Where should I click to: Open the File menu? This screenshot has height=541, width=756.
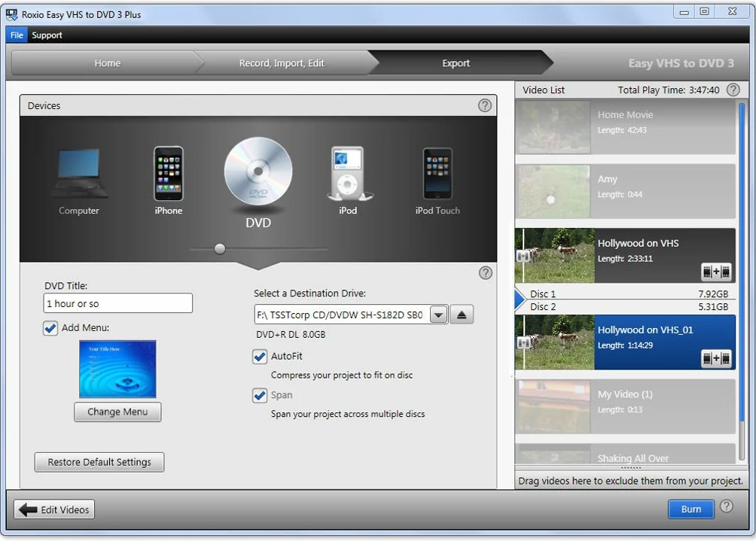(x=17, y=35)
